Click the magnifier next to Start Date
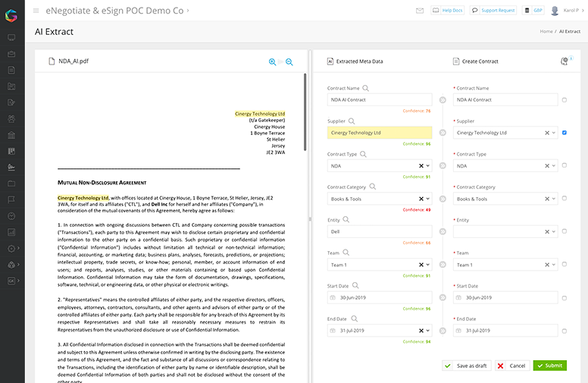588x383 pixels. (x=355, y=286)
